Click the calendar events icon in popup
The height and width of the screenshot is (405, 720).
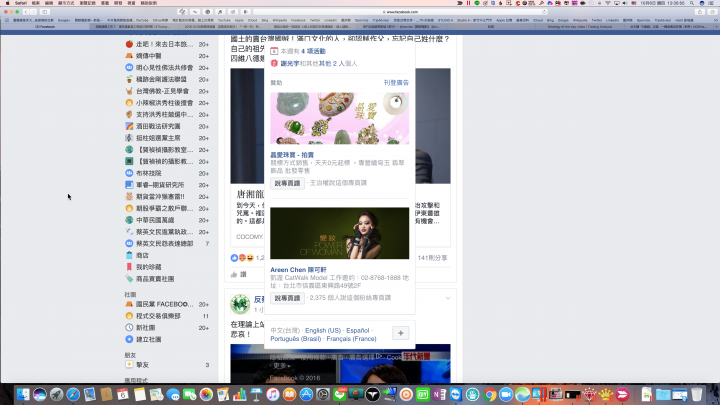pos(274,51)
